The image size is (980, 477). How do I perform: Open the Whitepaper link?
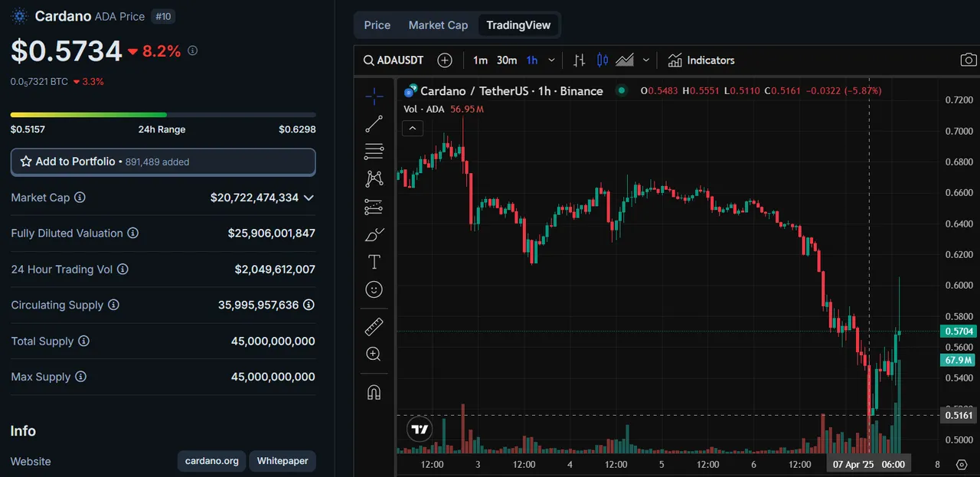[x=283, y=461]
